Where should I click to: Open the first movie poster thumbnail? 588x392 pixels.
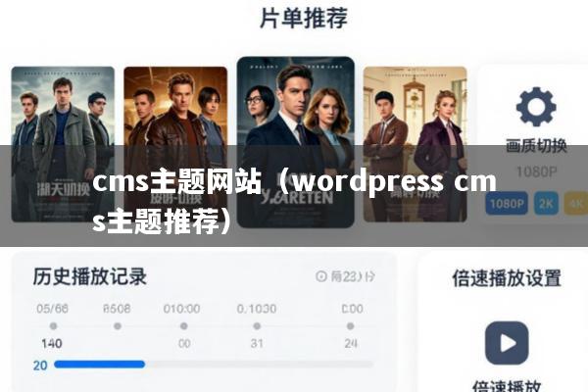[x=63, y=144]
